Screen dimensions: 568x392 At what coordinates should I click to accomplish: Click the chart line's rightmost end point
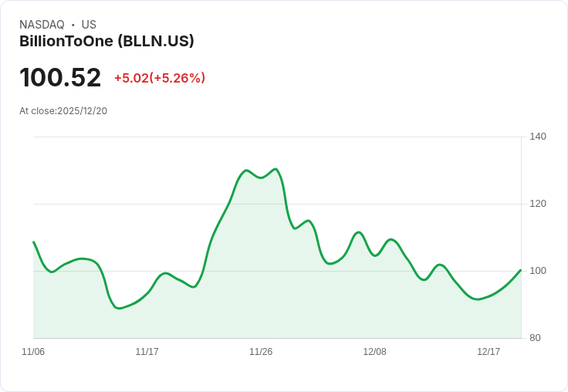[521, 270]
